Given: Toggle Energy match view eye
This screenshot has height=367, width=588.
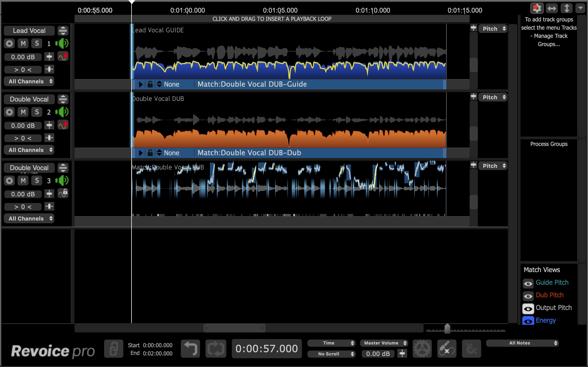Looking at the screenshot, I should [528, 321].
